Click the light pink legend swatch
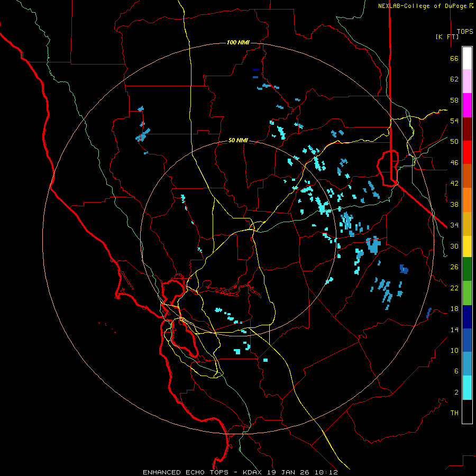 tap(467, 81)
